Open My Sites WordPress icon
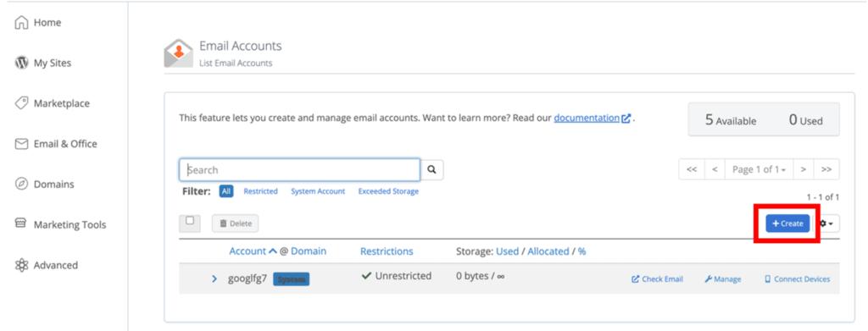The width and height of the screenshot is (868, 331). [21, 63]
